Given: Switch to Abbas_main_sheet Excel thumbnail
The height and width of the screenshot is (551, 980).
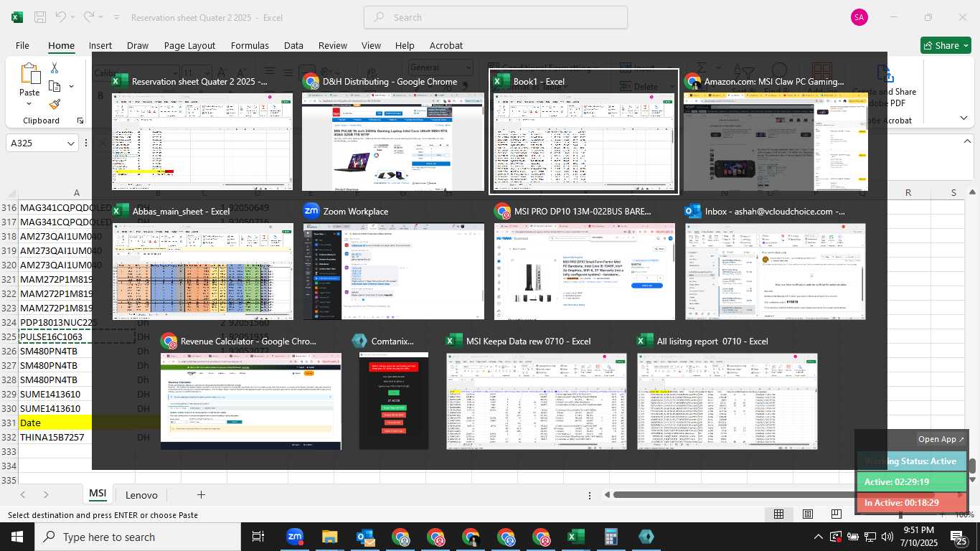Looking at the screenshot, I should pos(203,261).
